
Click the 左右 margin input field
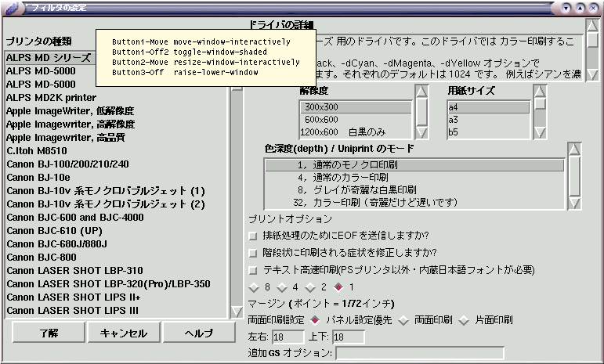click(288, 337)
